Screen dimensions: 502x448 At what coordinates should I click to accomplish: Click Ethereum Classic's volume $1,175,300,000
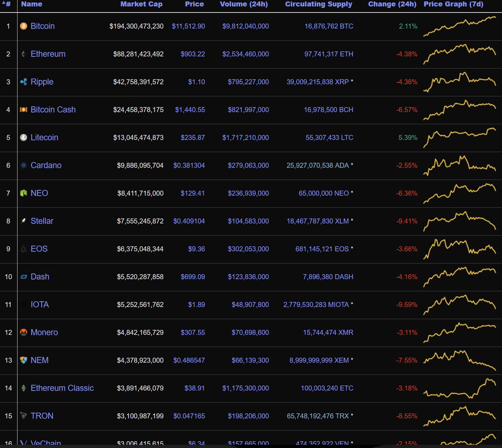click(x=245, y=388)
